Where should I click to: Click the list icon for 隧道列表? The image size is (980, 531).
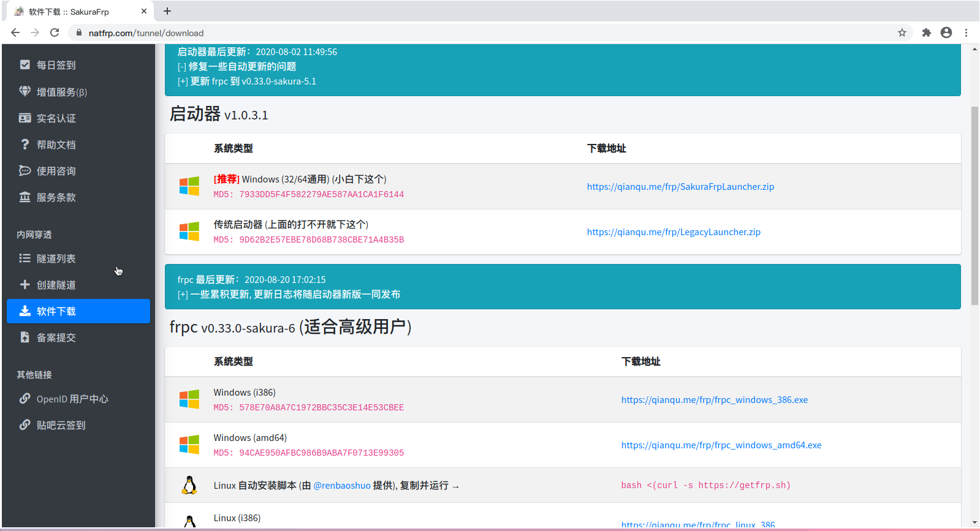pos(25,258)
